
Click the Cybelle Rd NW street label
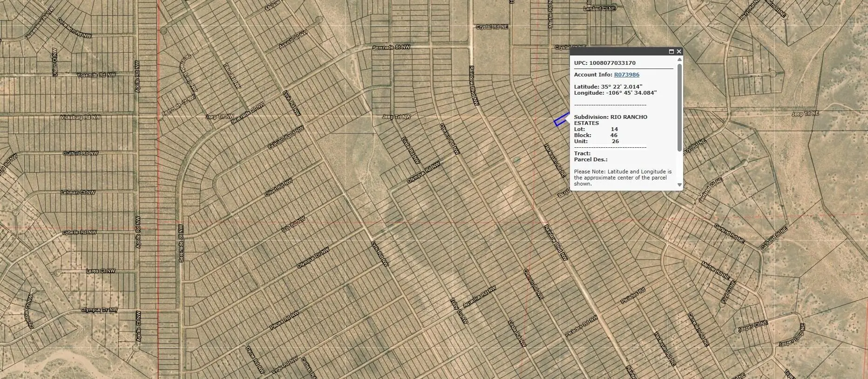click(80, 232)
